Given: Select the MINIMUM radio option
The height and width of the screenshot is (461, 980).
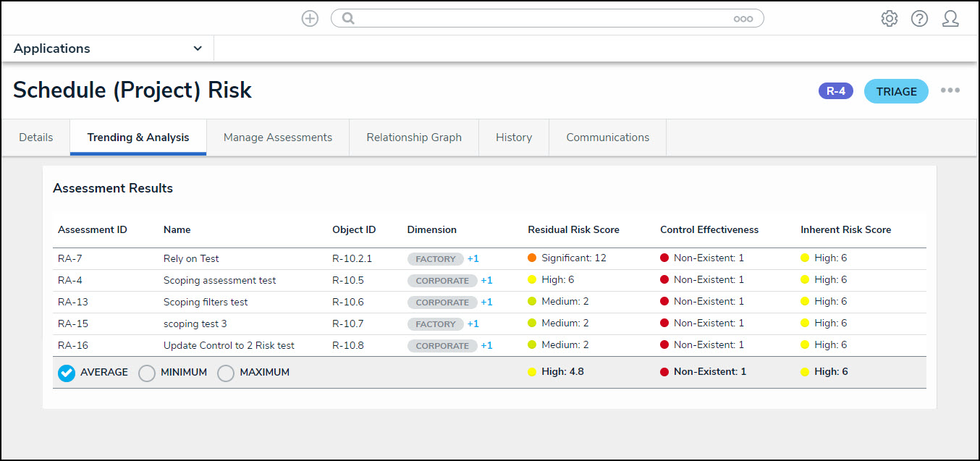Looking at the screenshot, I should 147,373.
